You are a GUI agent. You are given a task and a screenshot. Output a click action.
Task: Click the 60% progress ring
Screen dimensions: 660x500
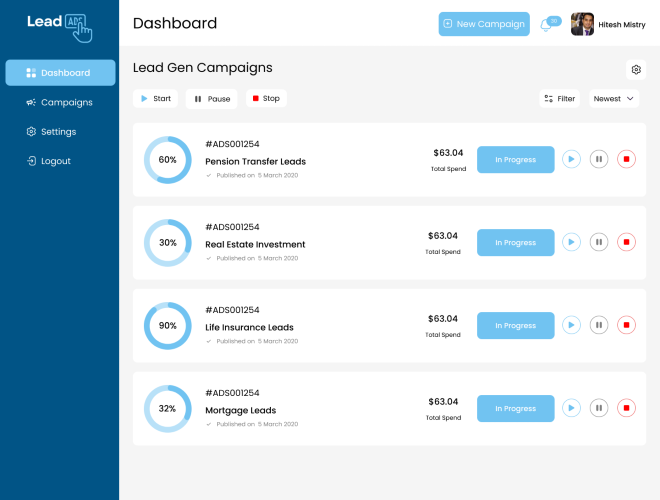click(168, 160)
